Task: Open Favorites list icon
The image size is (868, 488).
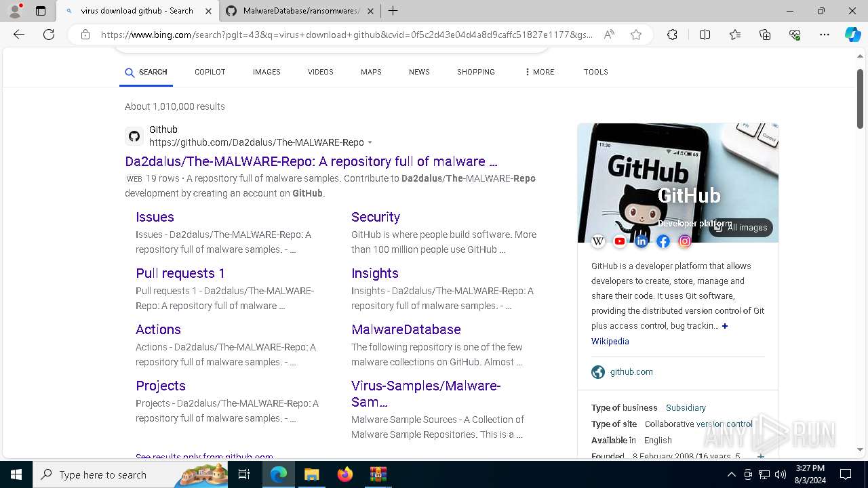Action: 735,35
